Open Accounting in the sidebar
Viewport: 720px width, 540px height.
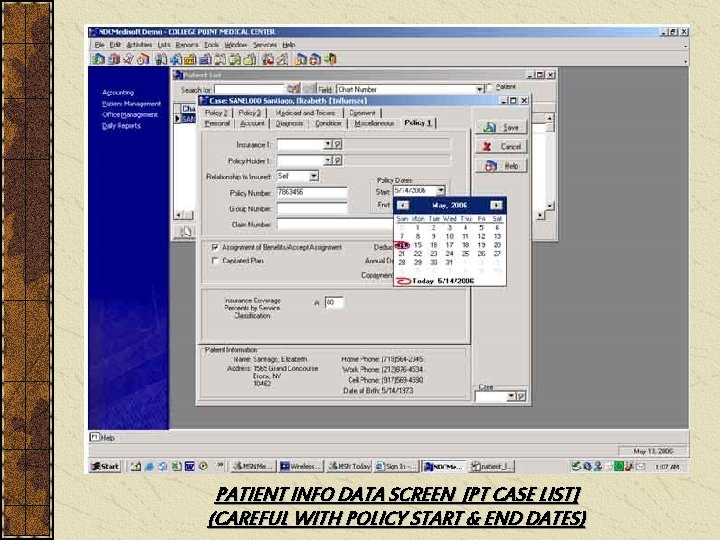pyautogui.click(x=118, y=92)
